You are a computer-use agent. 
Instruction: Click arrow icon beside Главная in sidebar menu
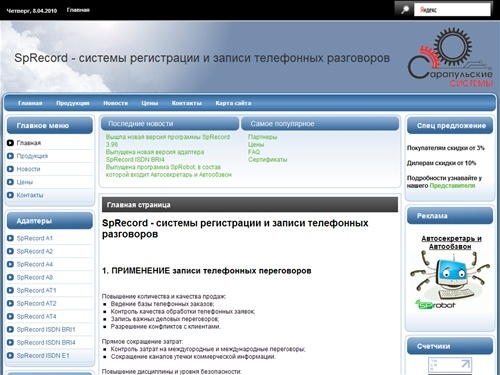click(x=10, y=143)
